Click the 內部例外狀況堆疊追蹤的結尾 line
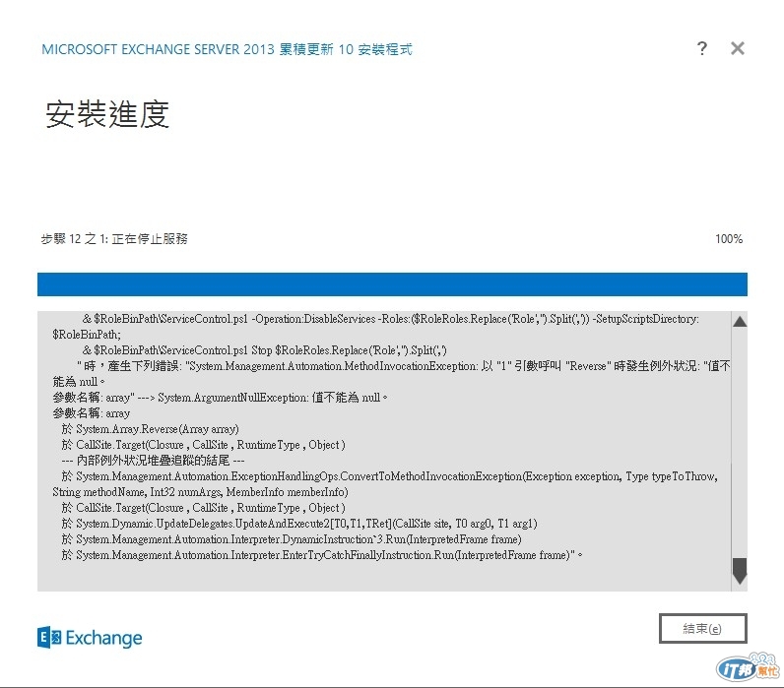This screenshot has width=784, height=688. pyautogui.click(x=153, y=461)
